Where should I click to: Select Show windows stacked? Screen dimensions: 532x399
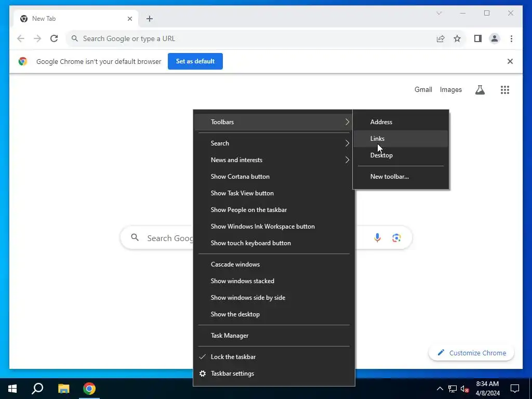coord(274,281)
